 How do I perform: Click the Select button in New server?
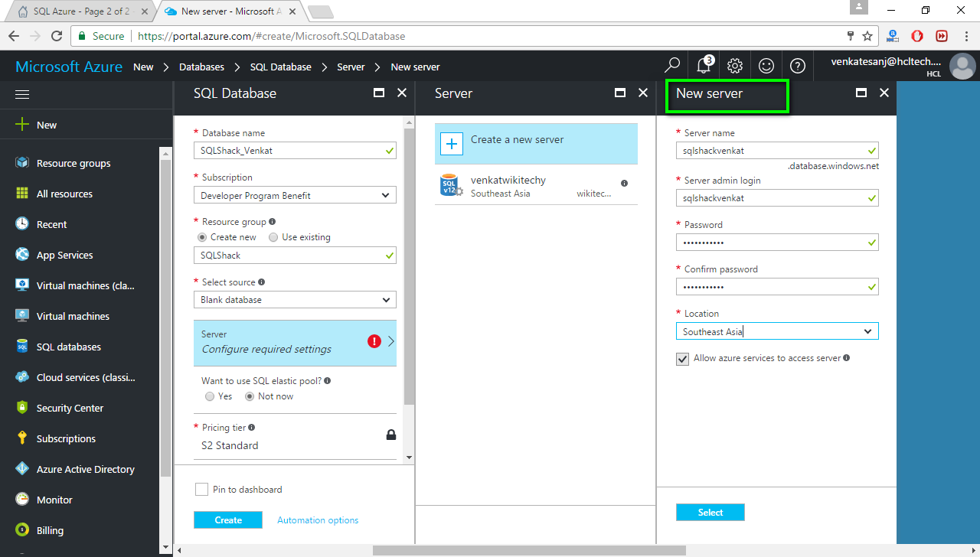pos(710,513)
